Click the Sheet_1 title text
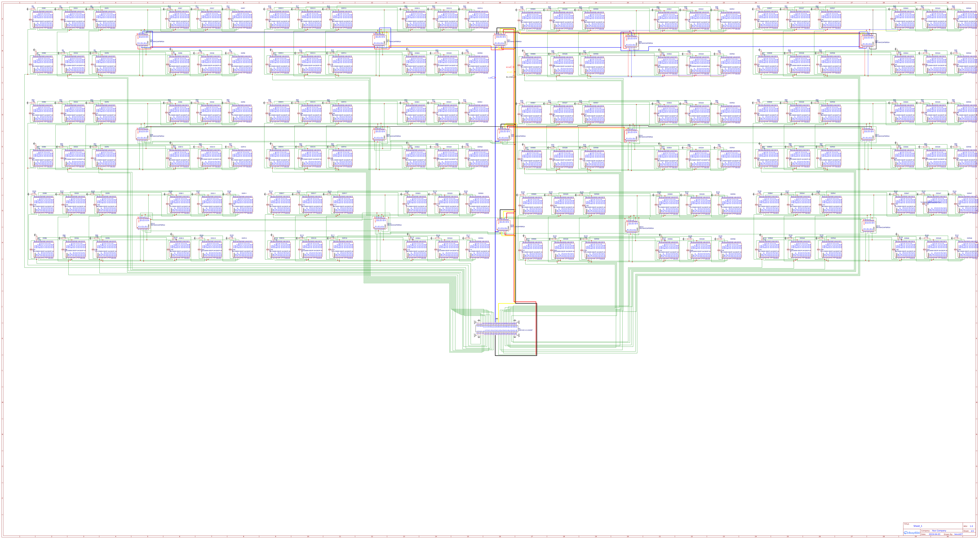The height and width of the screenshot is (539, 980). coord(918,526)
